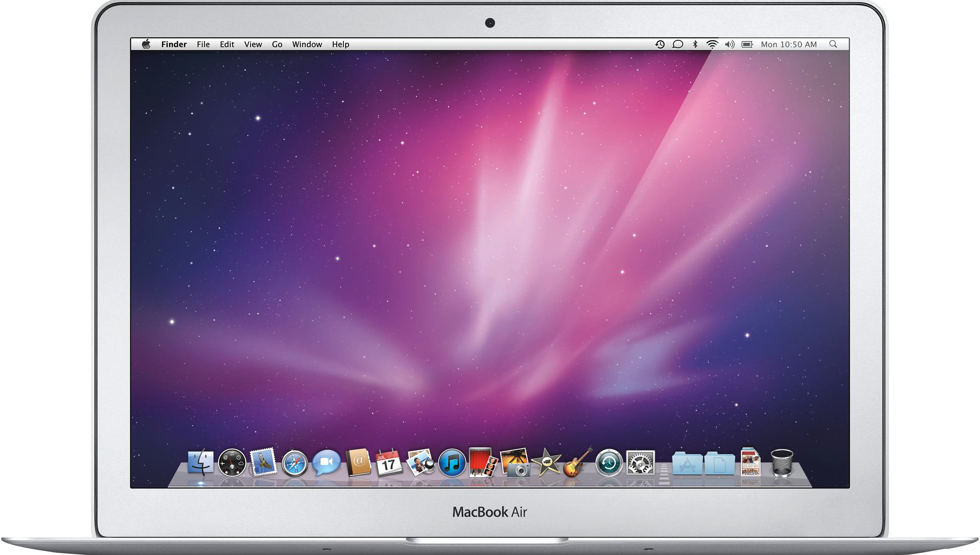Open System Preferences gear icon
This screenshot has height=555, width=980.
pyautogui.click(x=640, y=463)
